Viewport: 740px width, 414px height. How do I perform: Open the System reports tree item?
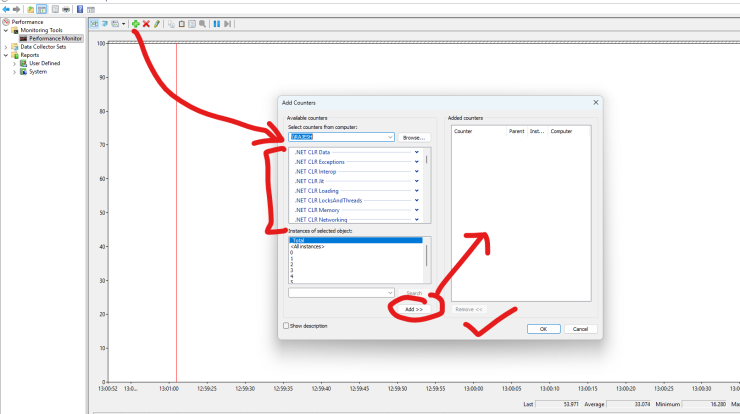pyautogui.click(x=37, y=71)
